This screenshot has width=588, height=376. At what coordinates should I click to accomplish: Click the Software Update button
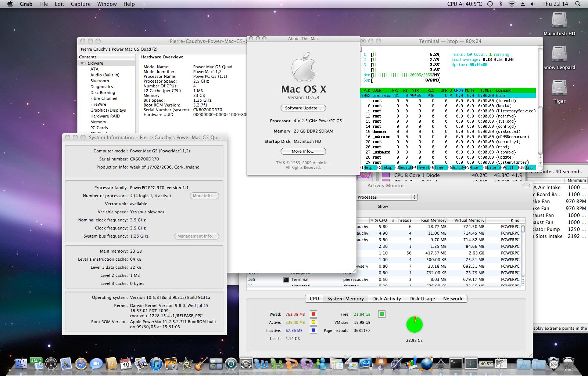pos(303,108)
